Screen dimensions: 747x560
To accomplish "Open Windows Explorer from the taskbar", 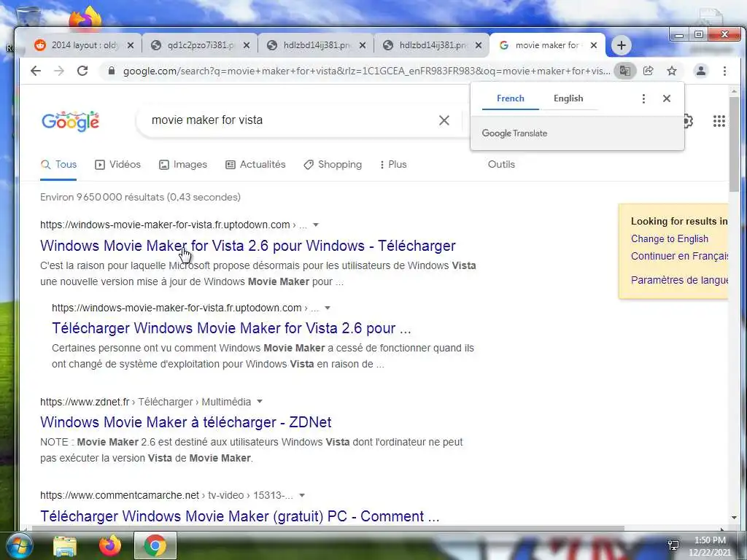I will (65, 546).
